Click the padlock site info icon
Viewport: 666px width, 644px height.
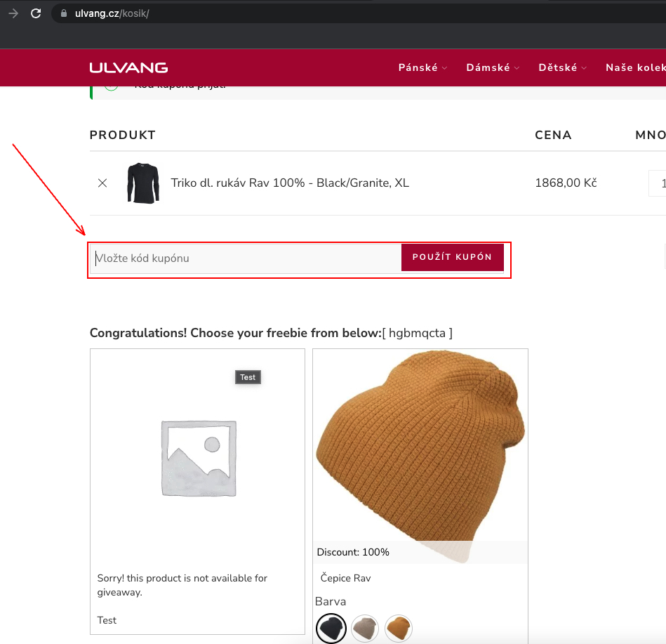point(64,13)
